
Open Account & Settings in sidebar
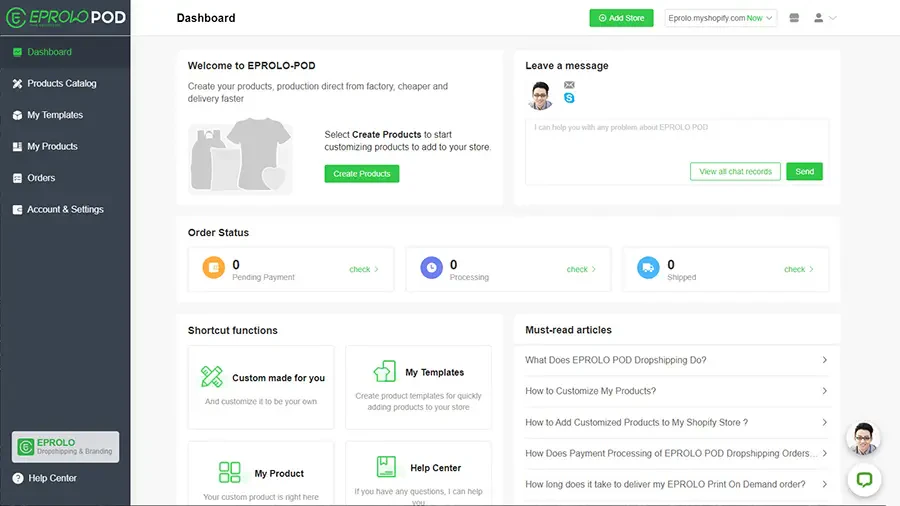click(x=65, y=210)
